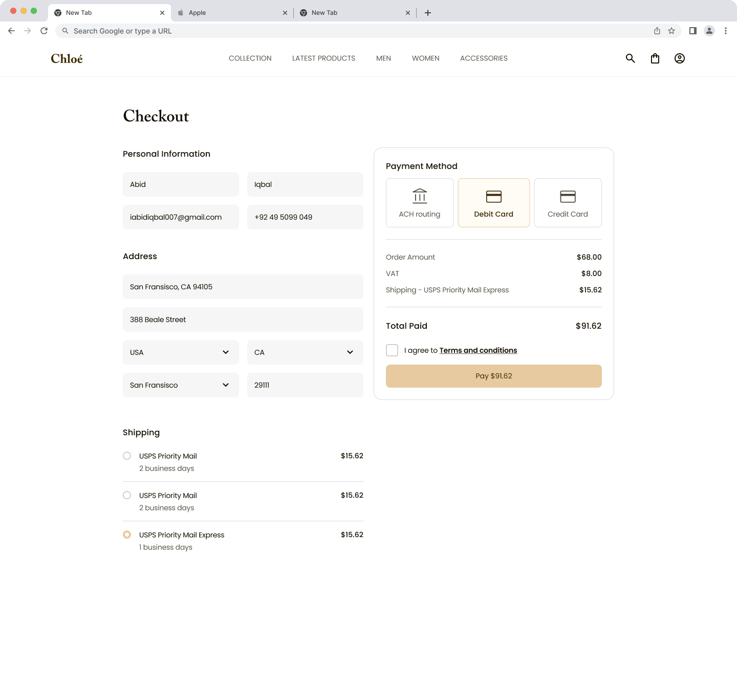The image size is (737, 700).
Task: Bookmark the page with the star icon
Action: (x=671, y=31)
